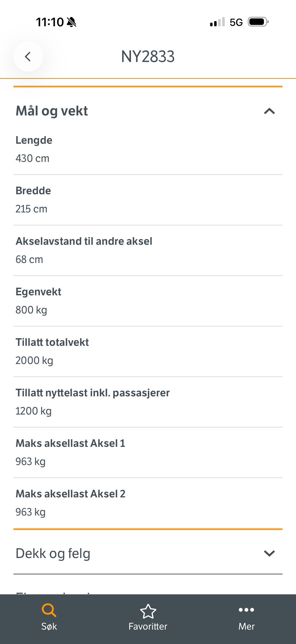This screenshot has width=296, height=644.
Task: Tap the Tillatt totalvekt 2000 kg row
Action: coord(148,352)
